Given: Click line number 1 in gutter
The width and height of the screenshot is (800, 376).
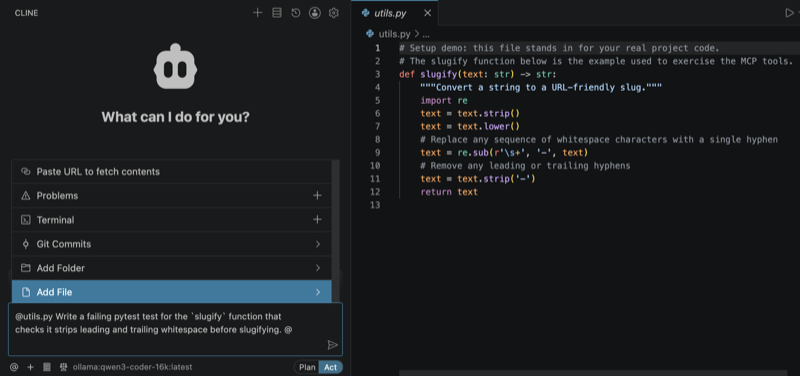Looking at the screenshot, I should [378, 48].
